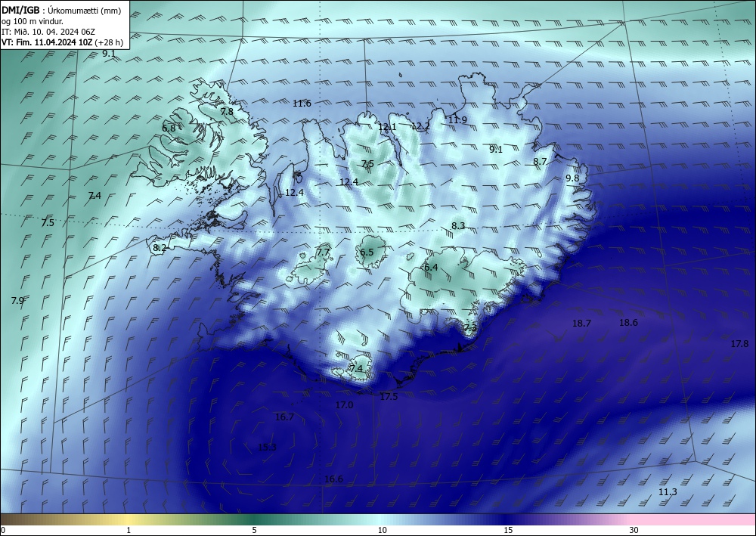Click the 12.1 value label
The width and height of the screenshot is (756, 536).
coord(387,127)
